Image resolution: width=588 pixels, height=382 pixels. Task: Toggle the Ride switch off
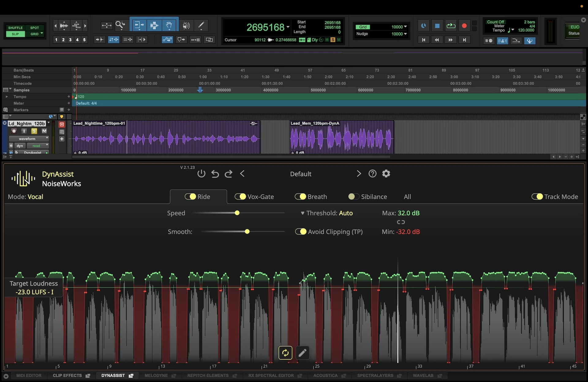tap(190, 197)
